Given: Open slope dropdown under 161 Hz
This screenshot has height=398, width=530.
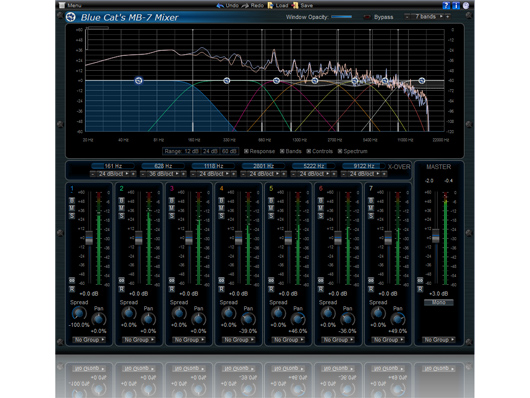Looking at the screenshot, I should coord(113,174).
